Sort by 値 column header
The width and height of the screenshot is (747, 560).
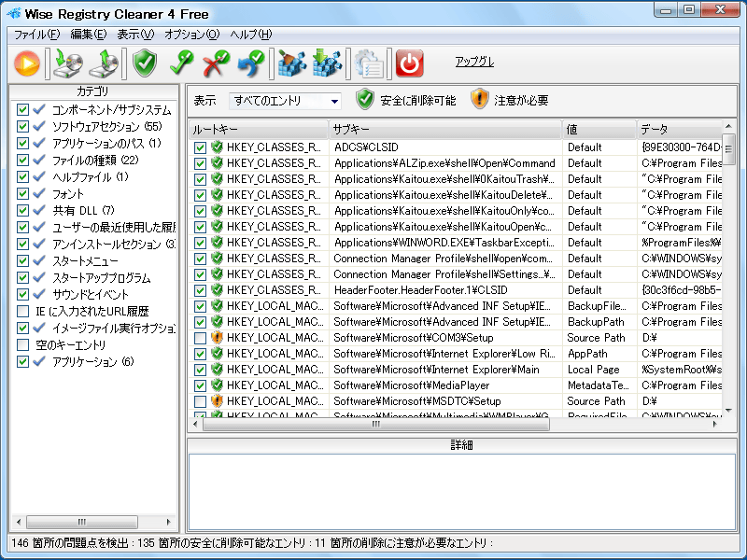pos(599,129)
